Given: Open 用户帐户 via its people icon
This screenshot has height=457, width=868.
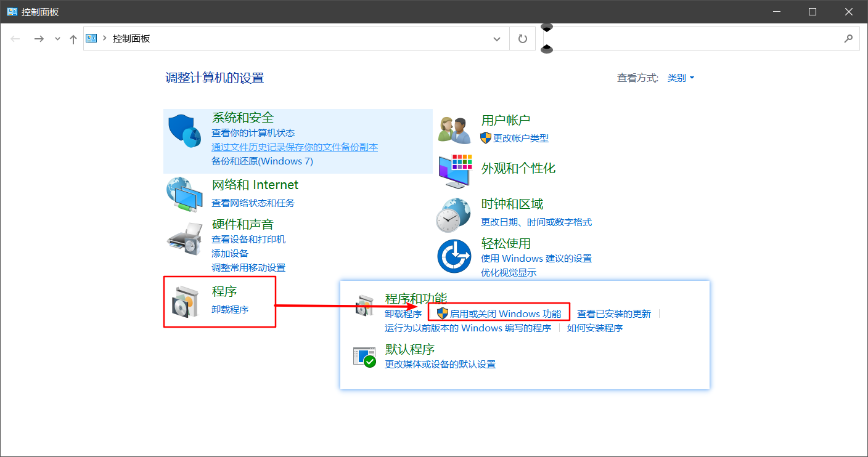Looking at the screenshot, I should pos(454,129).
